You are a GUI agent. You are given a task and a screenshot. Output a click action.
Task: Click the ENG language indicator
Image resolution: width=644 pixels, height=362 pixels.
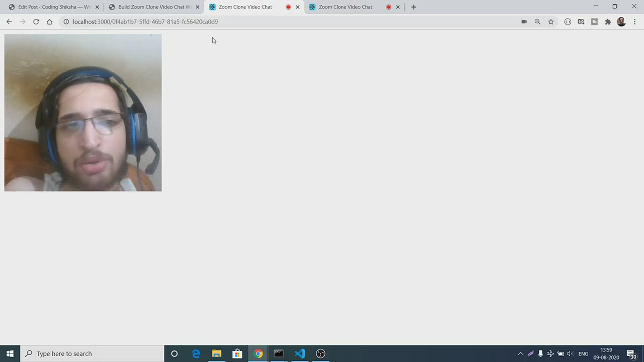tap(583, 354)
